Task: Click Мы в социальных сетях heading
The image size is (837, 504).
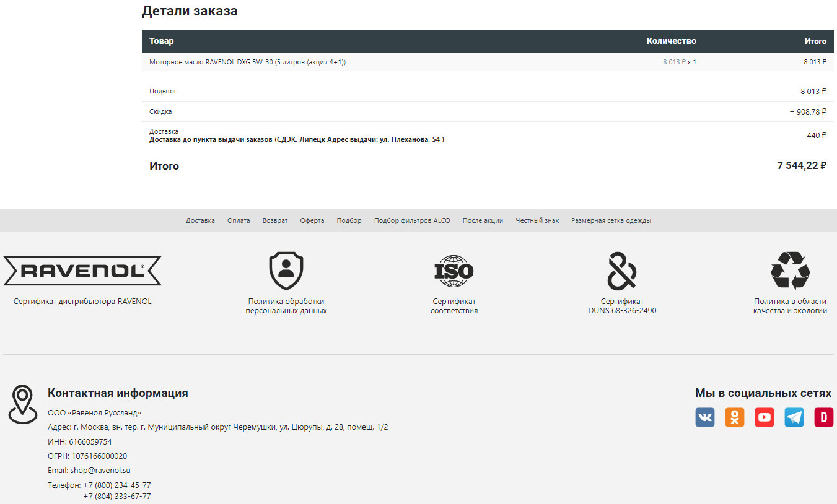Action: point(763,393)
